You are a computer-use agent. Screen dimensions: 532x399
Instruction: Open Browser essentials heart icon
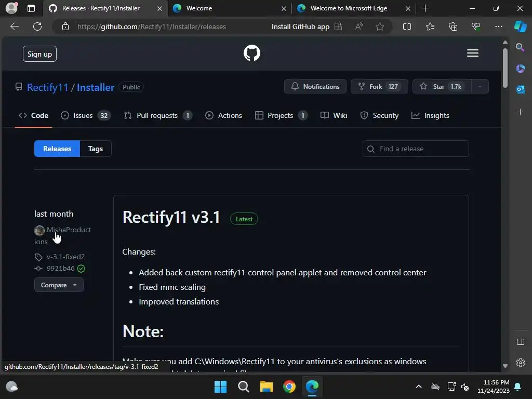(x=476, y=26)
